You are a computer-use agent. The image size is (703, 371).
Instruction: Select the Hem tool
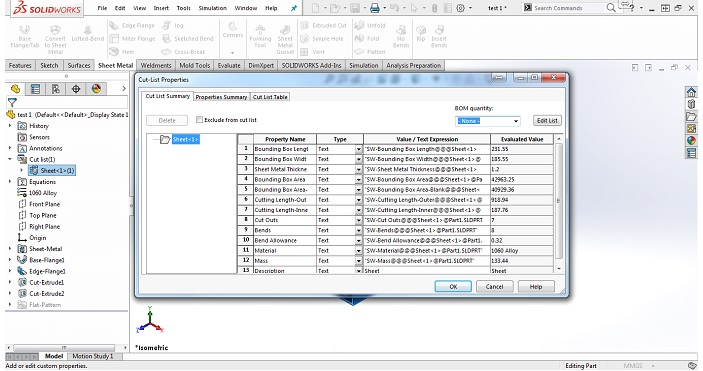pos(122,52)
